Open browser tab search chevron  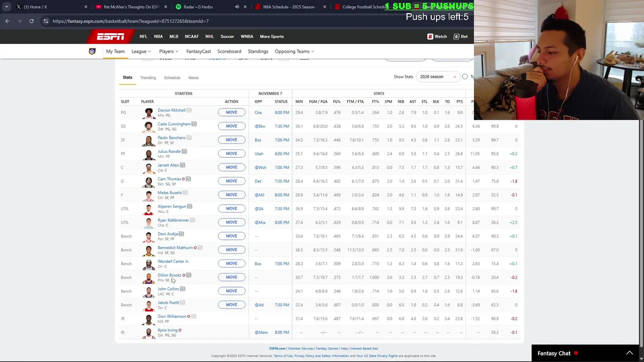click(7, 7)
